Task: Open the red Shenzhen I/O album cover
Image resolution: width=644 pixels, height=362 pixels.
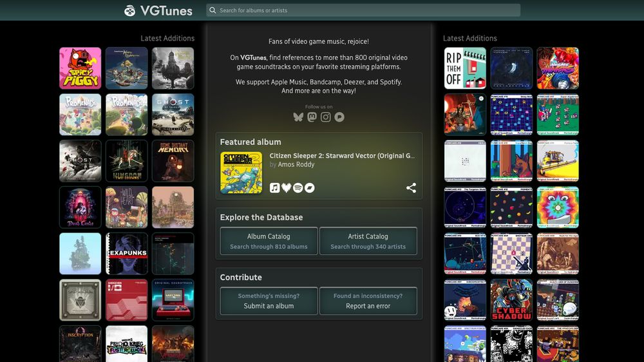Action: [x=126, y=300]
